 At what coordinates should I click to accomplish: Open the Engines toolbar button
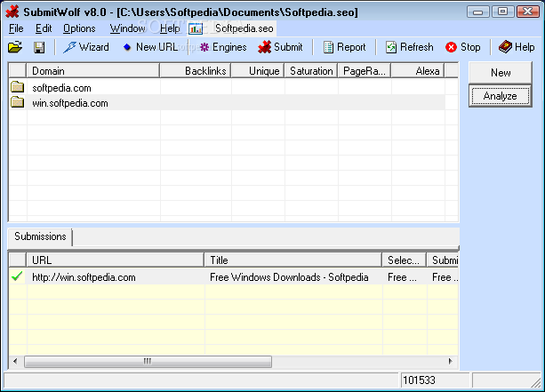point(223,47)
